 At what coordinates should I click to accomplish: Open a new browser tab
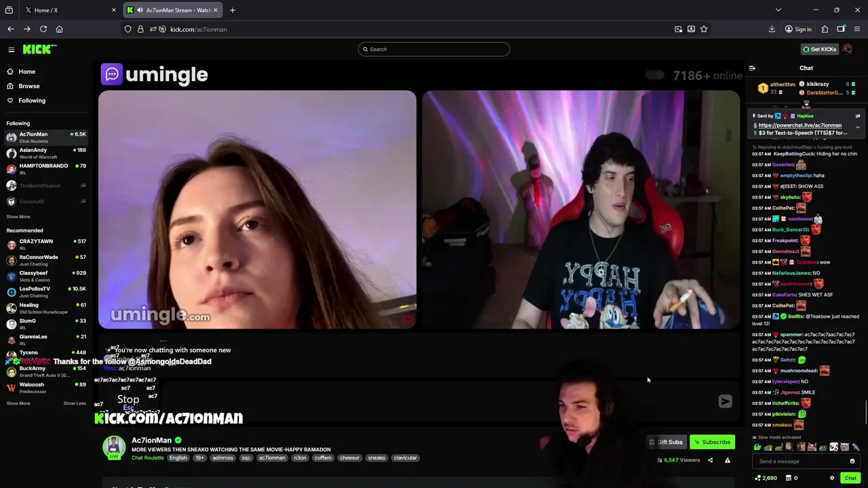point(232,10)
